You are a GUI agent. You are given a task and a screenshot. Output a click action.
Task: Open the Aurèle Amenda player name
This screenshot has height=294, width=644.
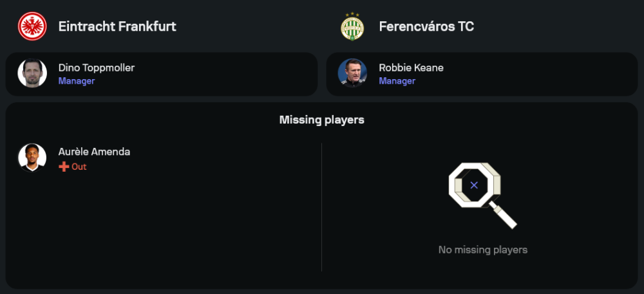click(94, 152)
